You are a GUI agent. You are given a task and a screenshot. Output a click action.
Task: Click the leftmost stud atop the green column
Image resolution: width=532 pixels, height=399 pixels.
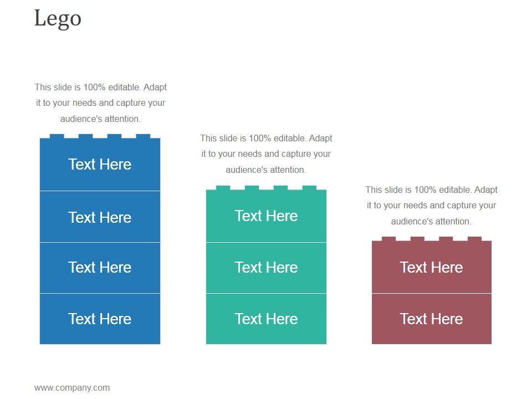click(223, 188)
